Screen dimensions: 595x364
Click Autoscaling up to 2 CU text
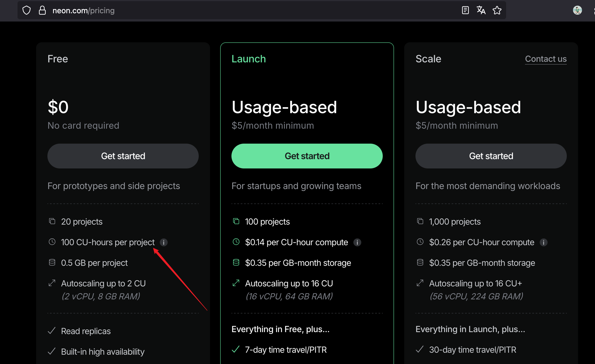click(103, 283)
